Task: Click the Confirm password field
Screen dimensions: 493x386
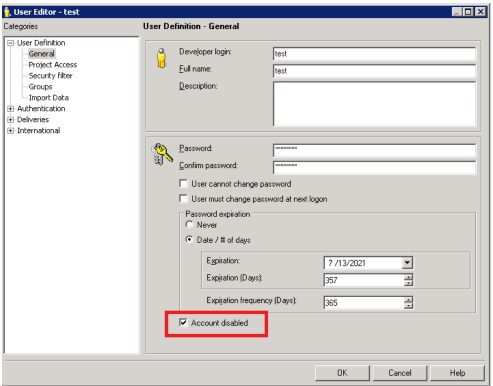Action: coord(374,167)
